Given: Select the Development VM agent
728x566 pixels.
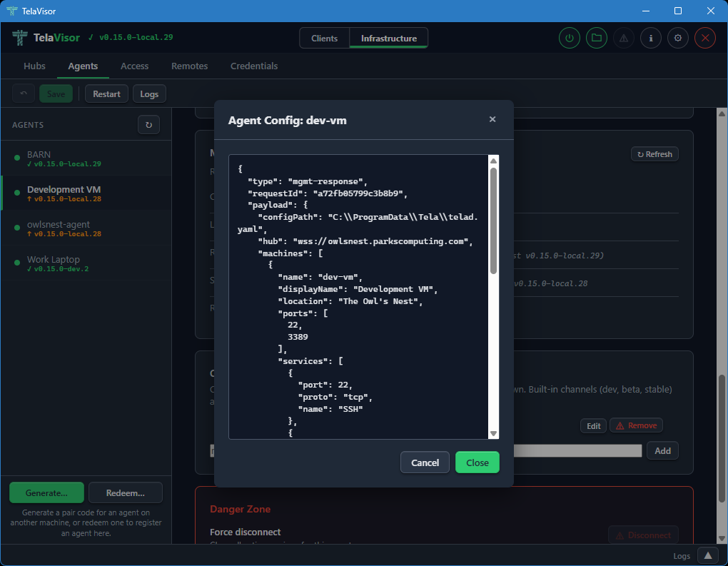Looking at the screenshot, I should click(x=86, y=193).
